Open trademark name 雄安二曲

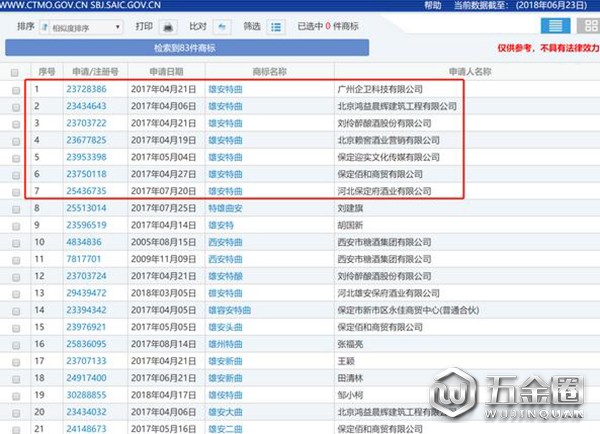point(225,429)
